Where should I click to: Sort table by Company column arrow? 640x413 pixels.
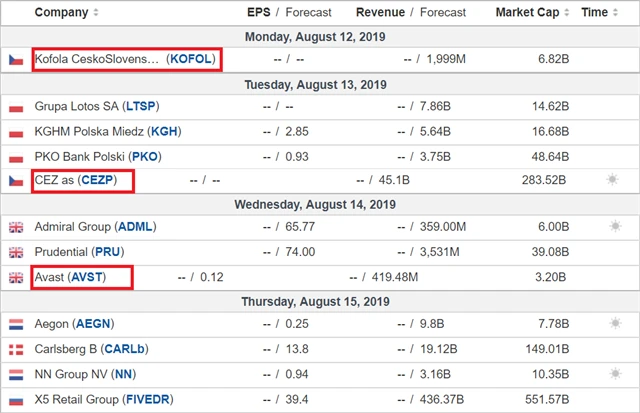(96, 13)
